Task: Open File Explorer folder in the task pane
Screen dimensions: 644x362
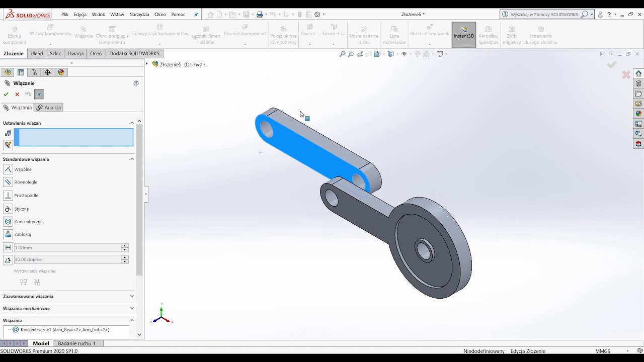Action: pyautogui.click(x=638, y=94)
